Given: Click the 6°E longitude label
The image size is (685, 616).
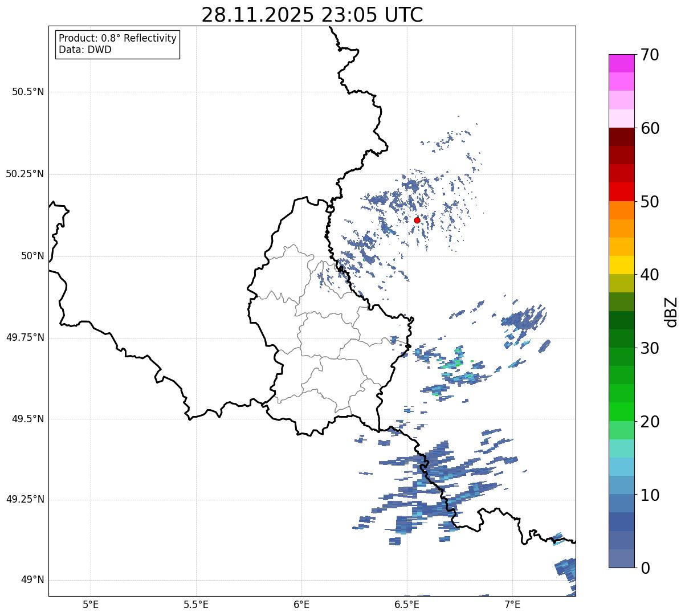Looking at the screenshot, I should 301,604.
